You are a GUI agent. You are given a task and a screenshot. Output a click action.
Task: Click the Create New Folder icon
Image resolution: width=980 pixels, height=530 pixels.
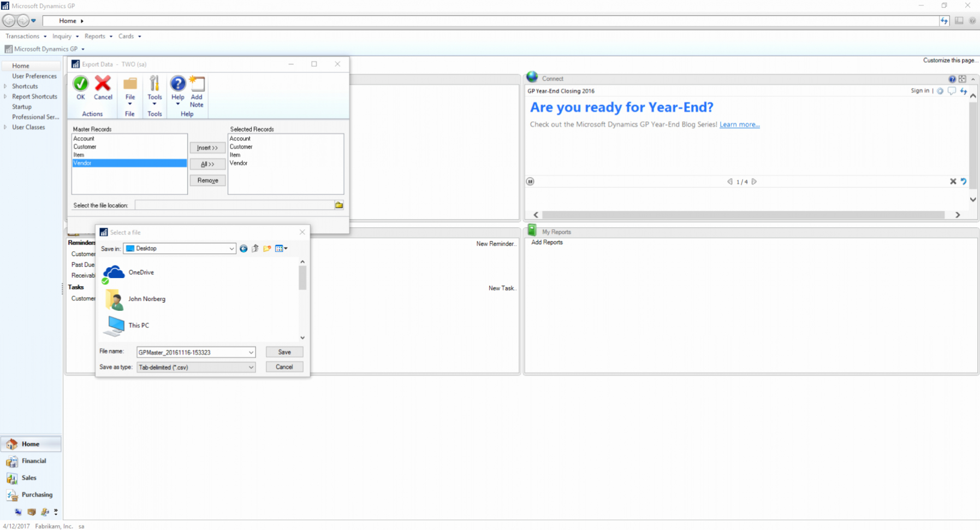tap(267, 248)
